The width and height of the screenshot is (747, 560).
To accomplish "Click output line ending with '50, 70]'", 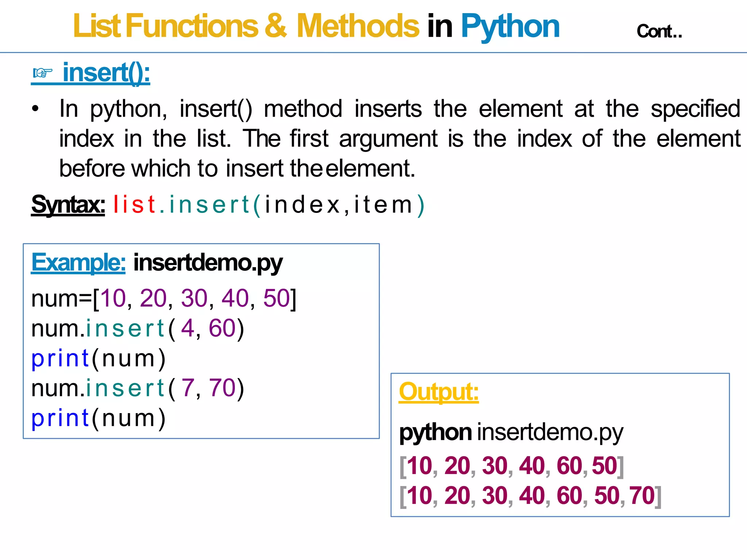I will 531,496.
